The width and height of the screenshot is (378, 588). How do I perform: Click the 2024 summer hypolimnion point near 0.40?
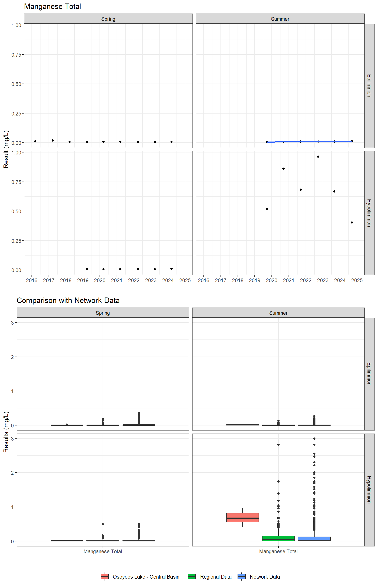click(x=352, y=223)
